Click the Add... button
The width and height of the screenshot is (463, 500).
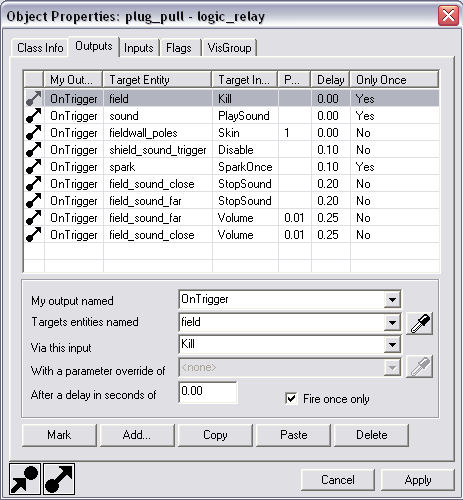point(137,435)
